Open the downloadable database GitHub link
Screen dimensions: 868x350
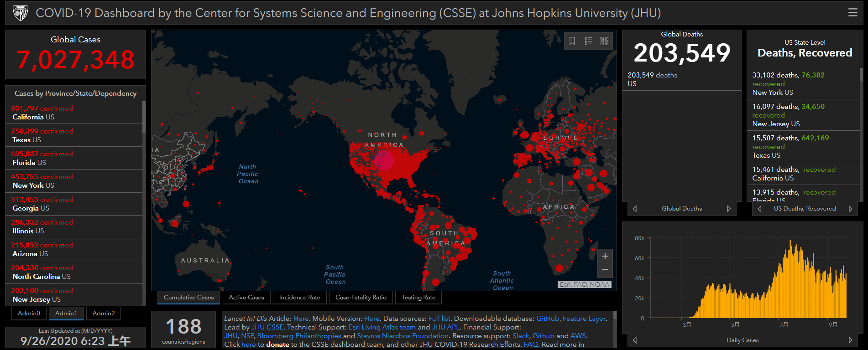(548, 319)
